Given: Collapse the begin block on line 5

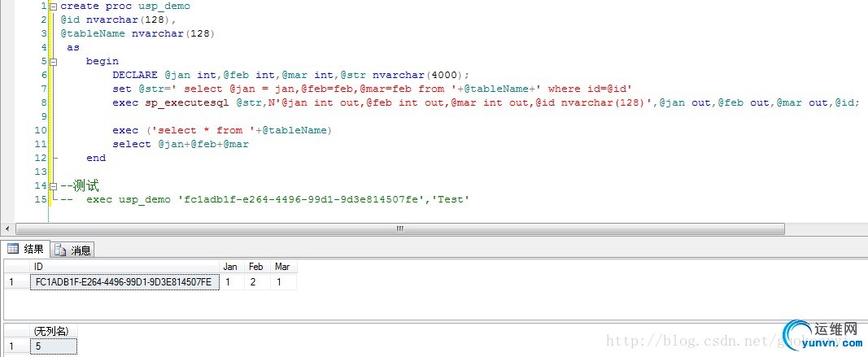Looking at the screenshot, I should (x=53, y=62).
